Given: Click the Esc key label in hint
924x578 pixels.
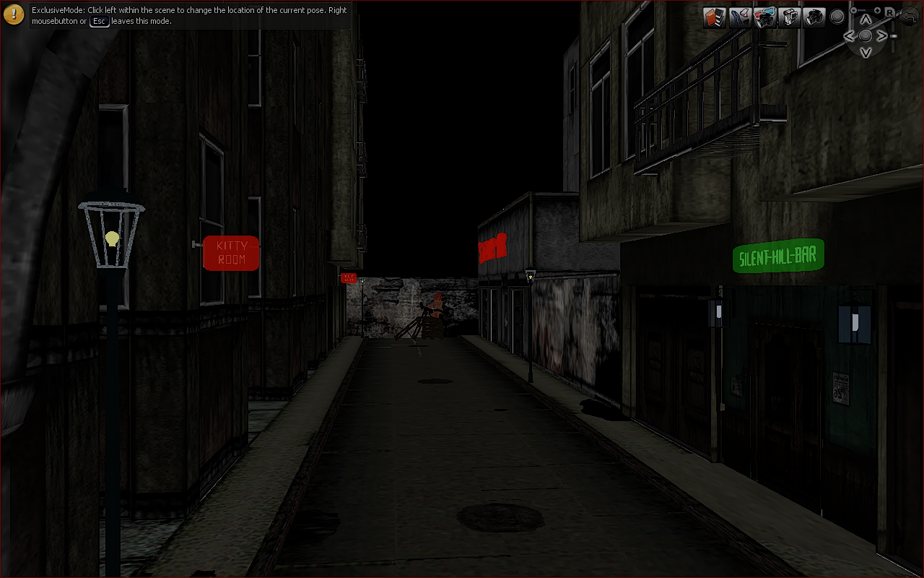Looking at the screenshot, I should (x=100, y=21).
